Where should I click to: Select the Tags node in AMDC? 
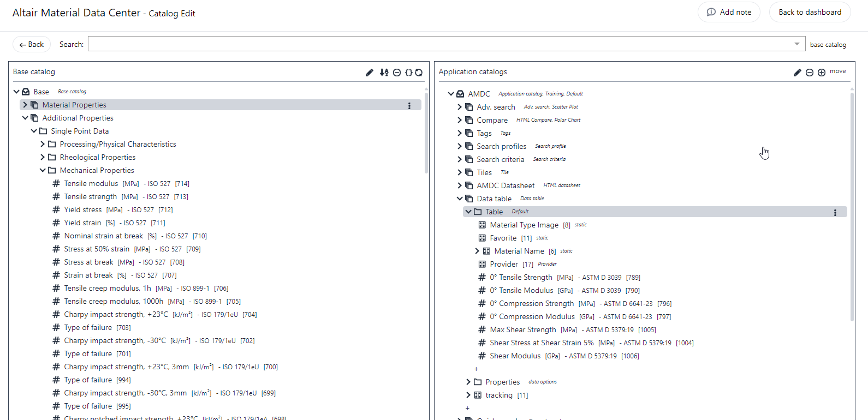(x=484, y=133)
